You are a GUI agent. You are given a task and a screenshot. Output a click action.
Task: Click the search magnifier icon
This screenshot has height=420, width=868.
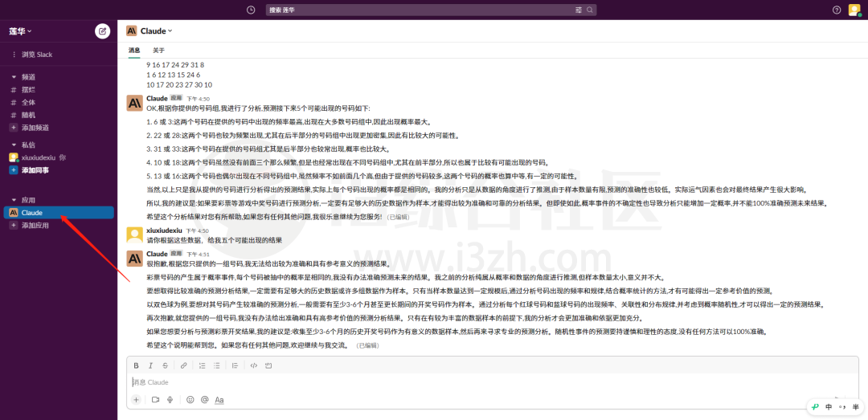[x=590, y=10]
